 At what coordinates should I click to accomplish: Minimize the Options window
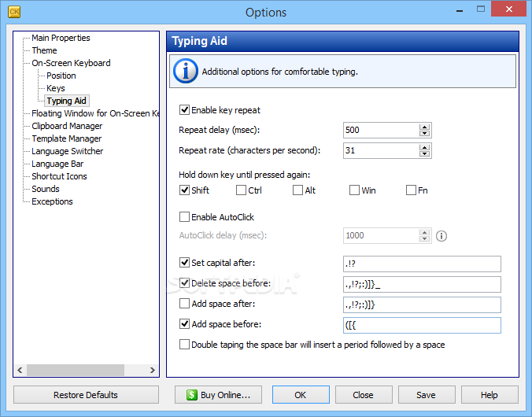point(460,10)
